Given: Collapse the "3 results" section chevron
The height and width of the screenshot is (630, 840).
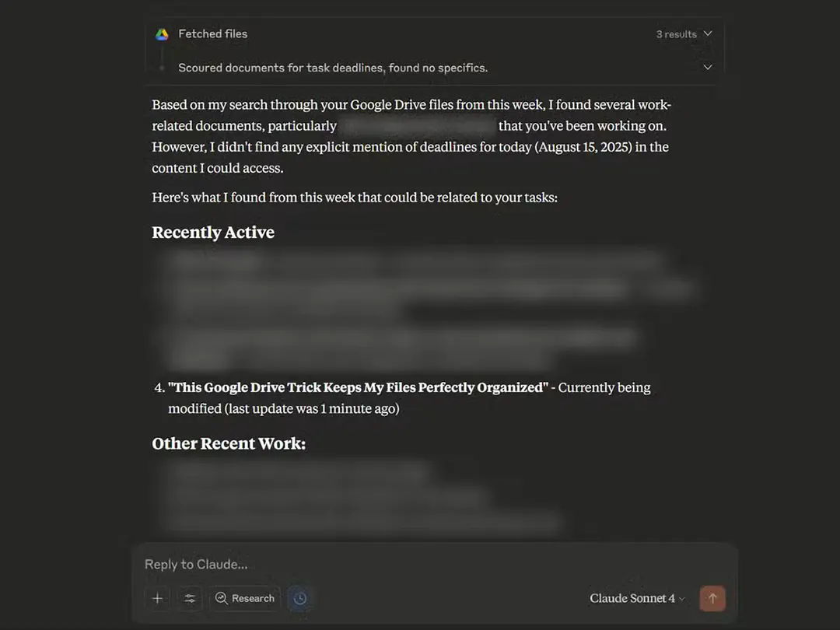Looking at the screenshot, I should [707, 33].
